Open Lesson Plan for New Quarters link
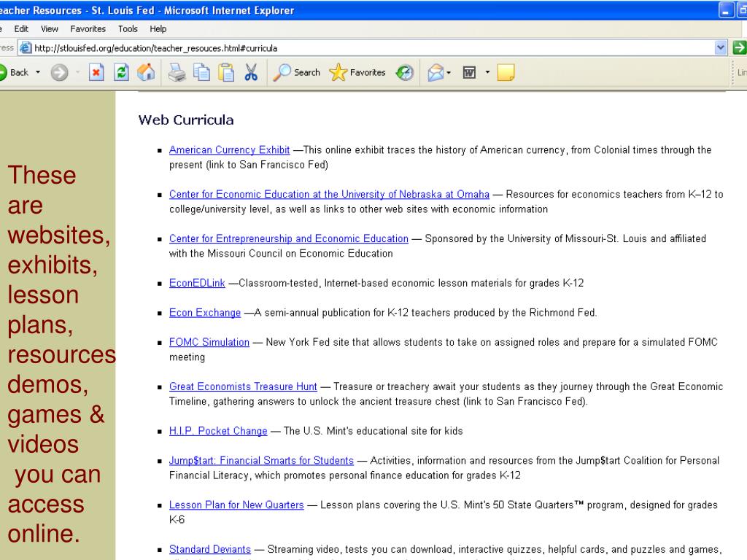The height and width of the screenshot is (560, 747). click(x=236, y=505)
